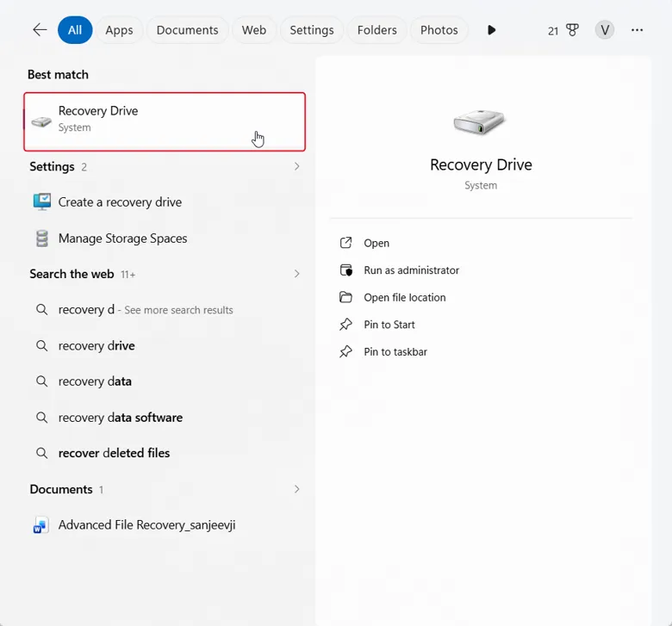Click Recovery Drive title in preview pane
The width and height of the screenshot is (672, 626).
pyautogui.click(x=481, y=164)
